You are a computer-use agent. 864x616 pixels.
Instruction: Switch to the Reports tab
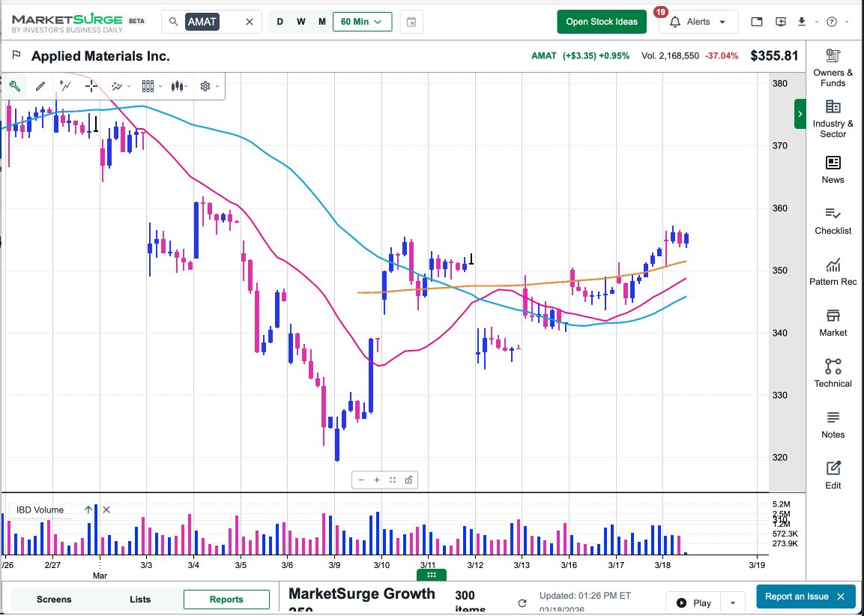coord(226,600)
